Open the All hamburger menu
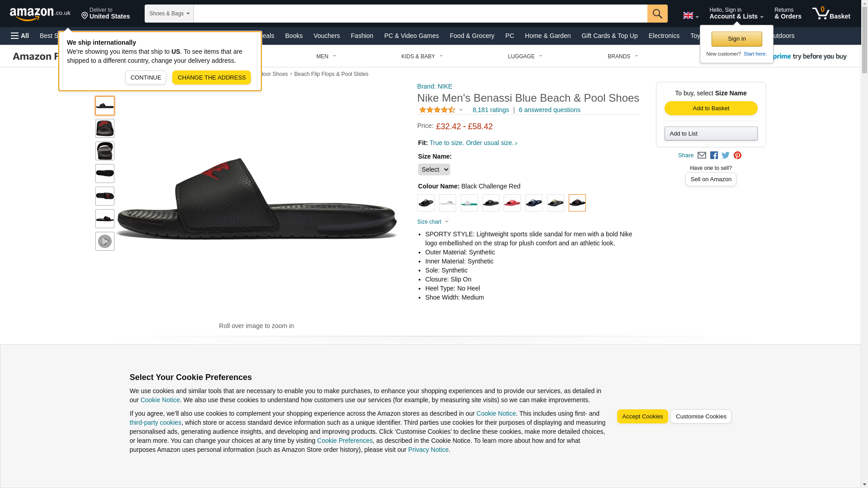This screenshot has width=868, height=488. (20, 36)
